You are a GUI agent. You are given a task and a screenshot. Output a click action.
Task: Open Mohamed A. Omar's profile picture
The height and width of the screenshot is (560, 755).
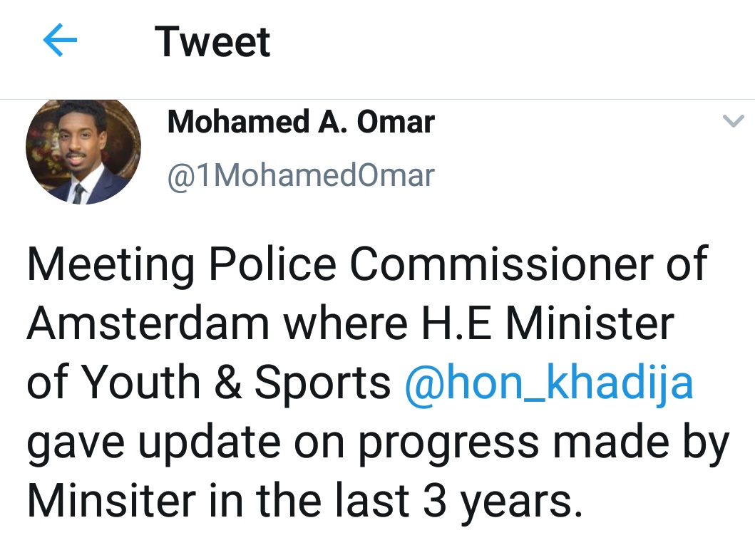pyautogui.click(x=83, y=152)
